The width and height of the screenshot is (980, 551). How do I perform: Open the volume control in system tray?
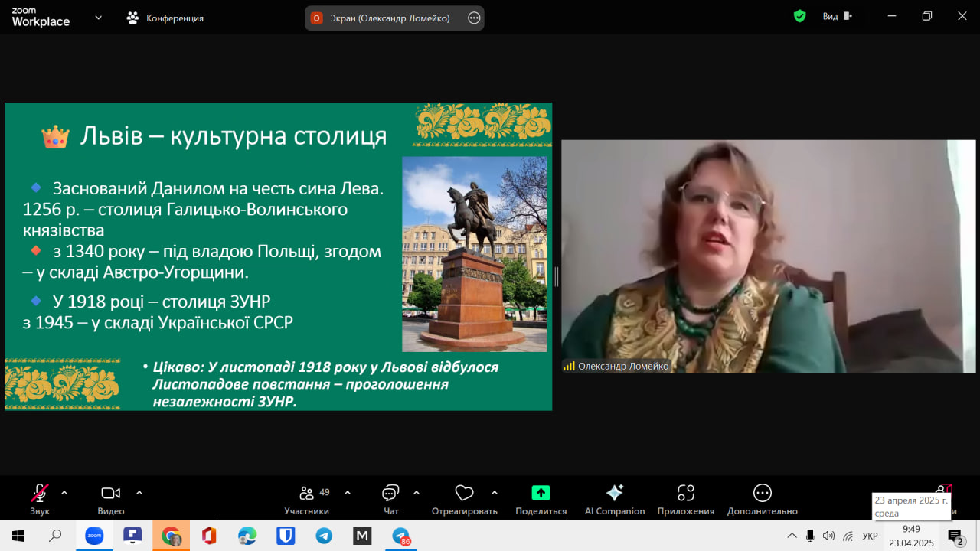tap(828, 536)
